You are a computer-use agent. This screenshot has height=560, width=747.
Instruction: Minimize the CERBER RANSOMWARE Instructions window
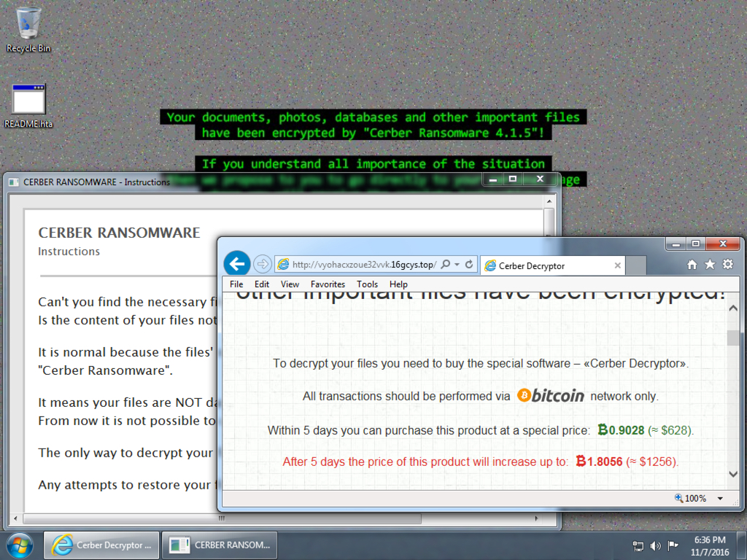coord(493,179)
